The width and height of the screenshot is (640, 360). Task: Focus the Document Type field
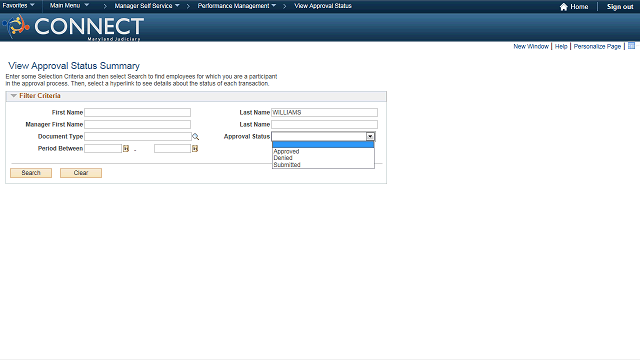click(138, 136)
